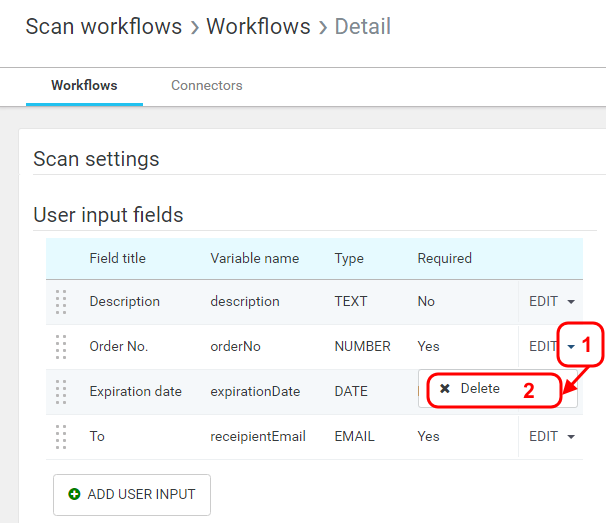Select the expirationDate variable name cell
This screenshot has width=606, height=523.
255,391
